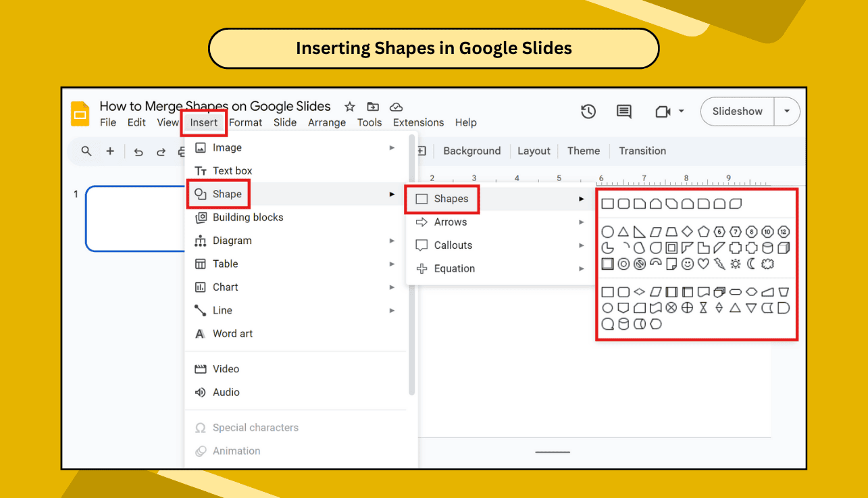The image size is (868, 498).
Task: Start the Slideshow
Action: (737, 111)
